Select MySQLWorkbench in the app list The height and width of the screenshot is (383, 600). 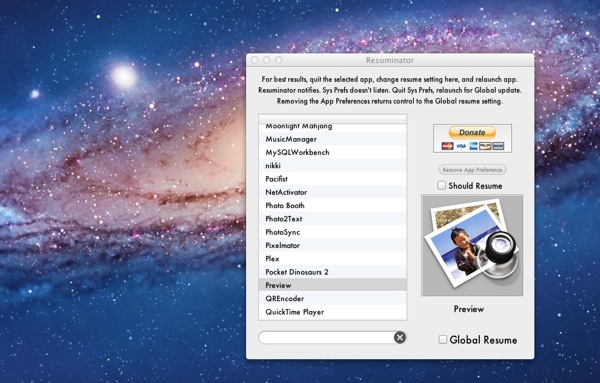point(333,152)
